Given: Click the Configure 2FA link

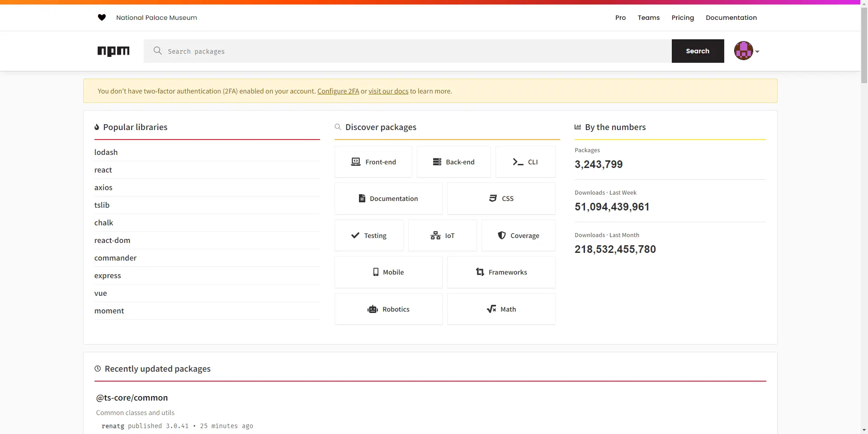Looking at the screenshot, I should (338, 91).
